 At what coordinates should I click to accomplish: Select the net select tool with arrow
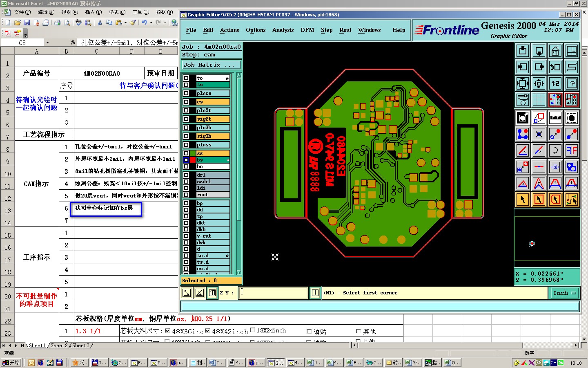572,200
